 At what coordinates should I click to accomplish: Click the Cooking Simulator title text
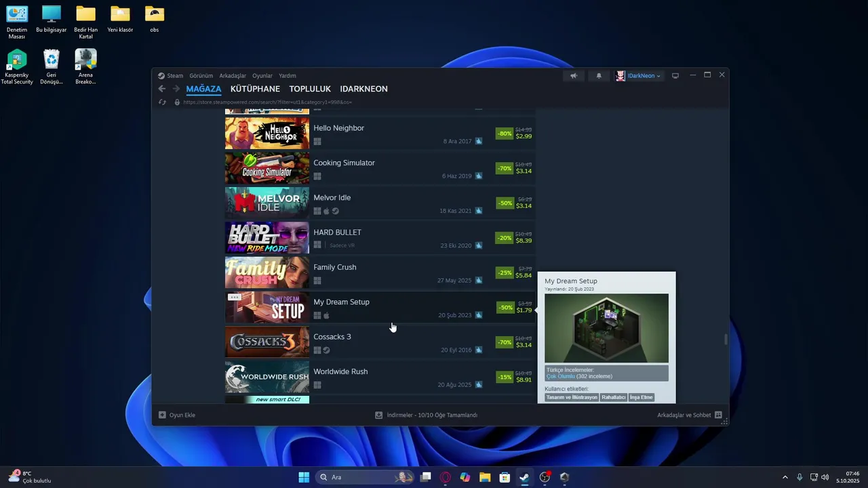(344, 163)
